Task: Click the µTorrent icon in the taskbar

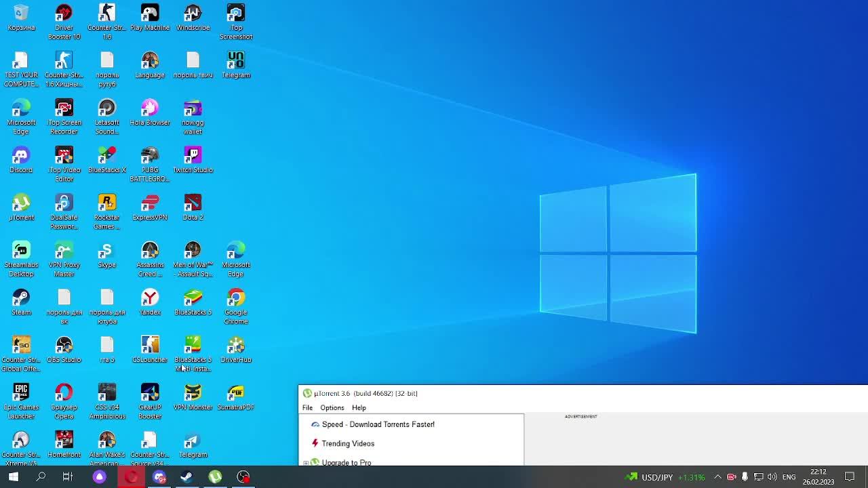Action: click(x=215, y=477)
